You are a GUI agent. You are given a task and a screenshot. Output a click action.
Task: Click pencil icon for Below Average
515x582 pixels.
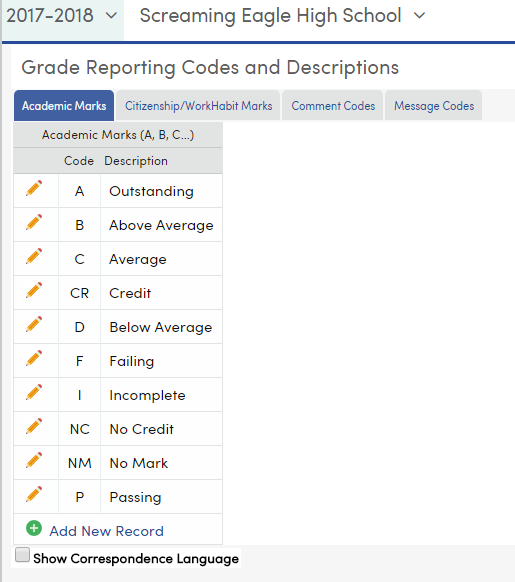point(34,324)
